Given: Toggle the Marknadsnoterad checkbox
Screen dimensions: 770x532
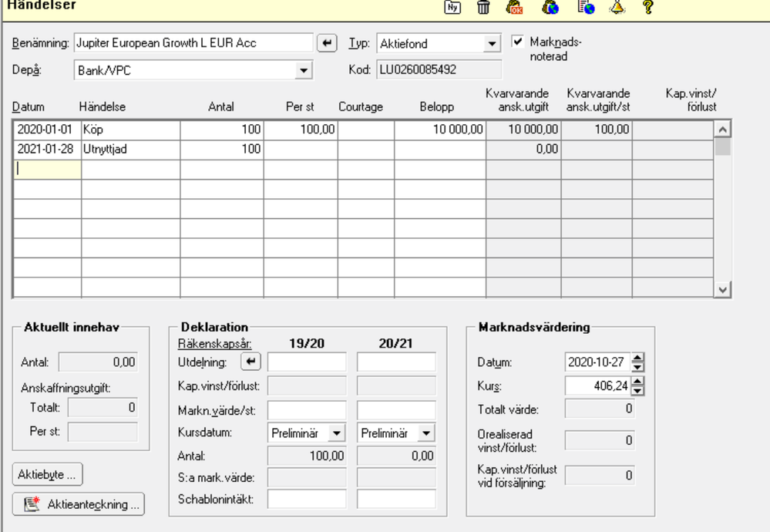Looking at the screenshot, I should click(519, 42).
